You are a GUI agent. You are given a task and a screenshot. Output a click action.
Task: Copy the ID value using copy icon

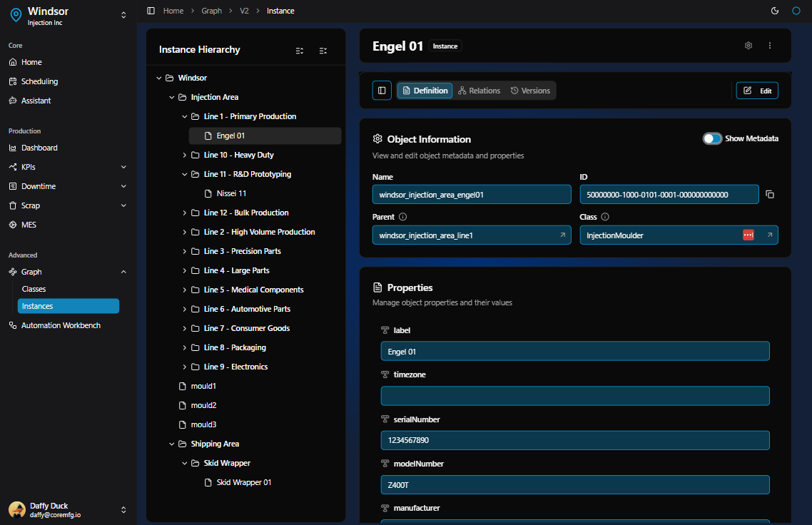tap(770, 195)
